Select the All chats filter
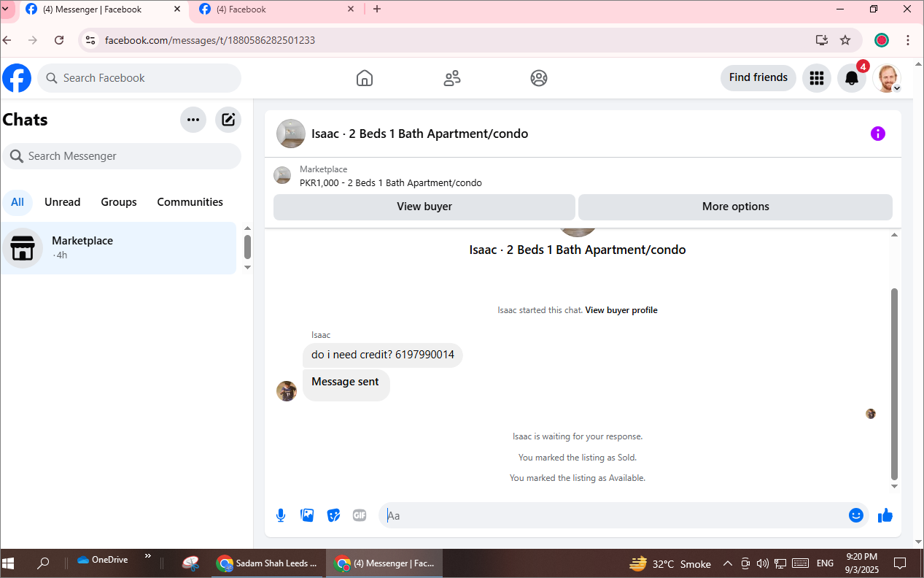This screenshot has width=924, height=578. [18, 202]
